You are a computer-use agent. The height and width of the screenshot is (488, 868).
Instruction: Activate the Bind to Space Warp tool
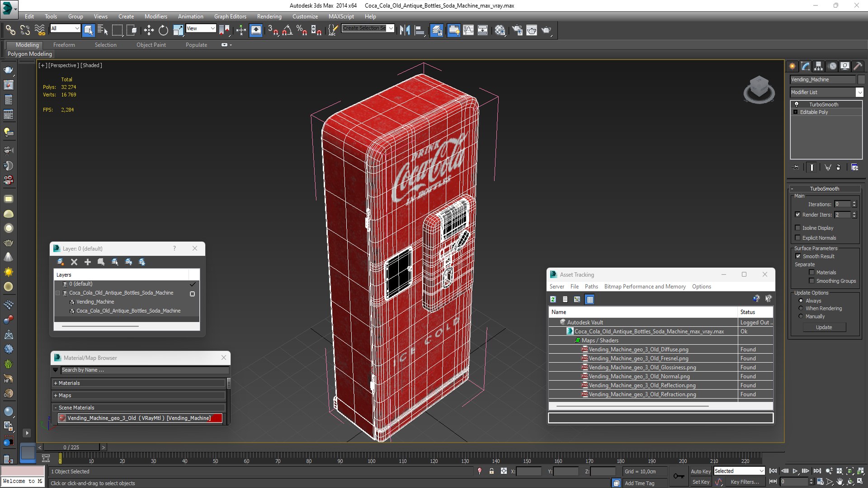point(40,30)
